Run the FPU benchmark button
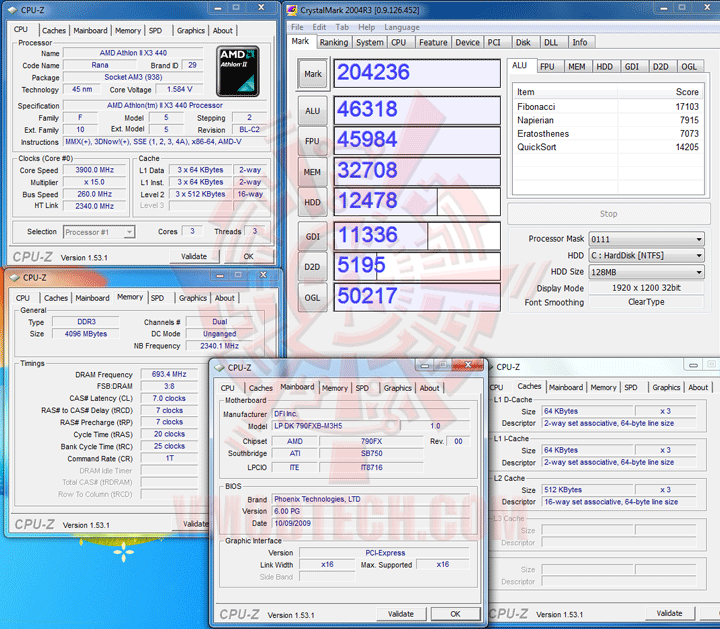Viewport: 720px width, 629px height. (x=313, y=141)
